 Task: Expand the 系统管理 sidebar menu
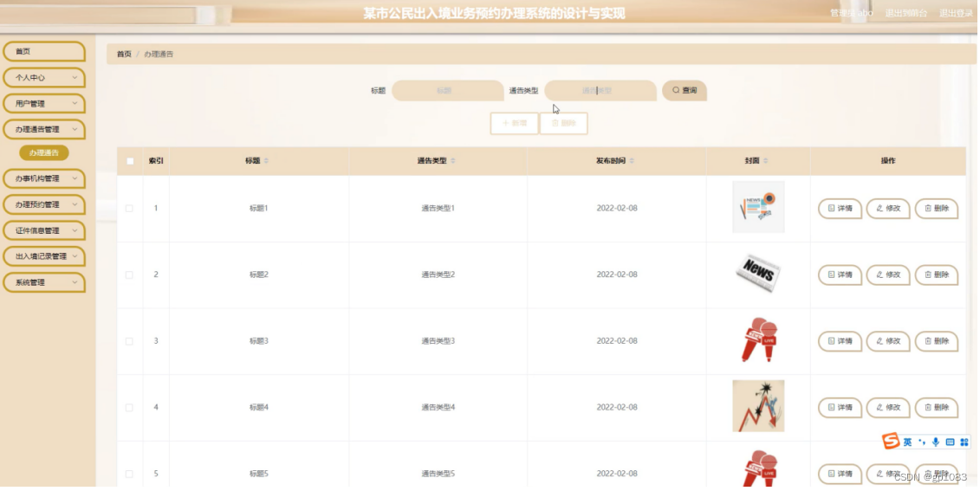click(43, 282)
